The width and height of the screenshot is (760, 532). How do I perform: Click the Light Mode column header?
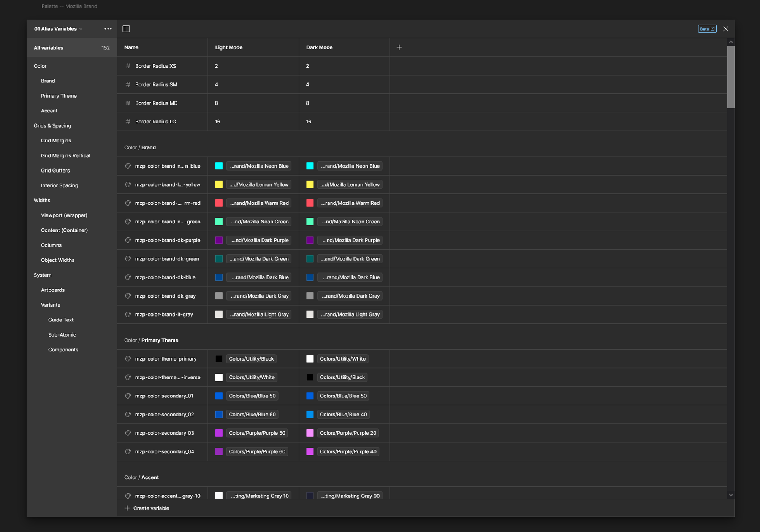pos(229,47)
